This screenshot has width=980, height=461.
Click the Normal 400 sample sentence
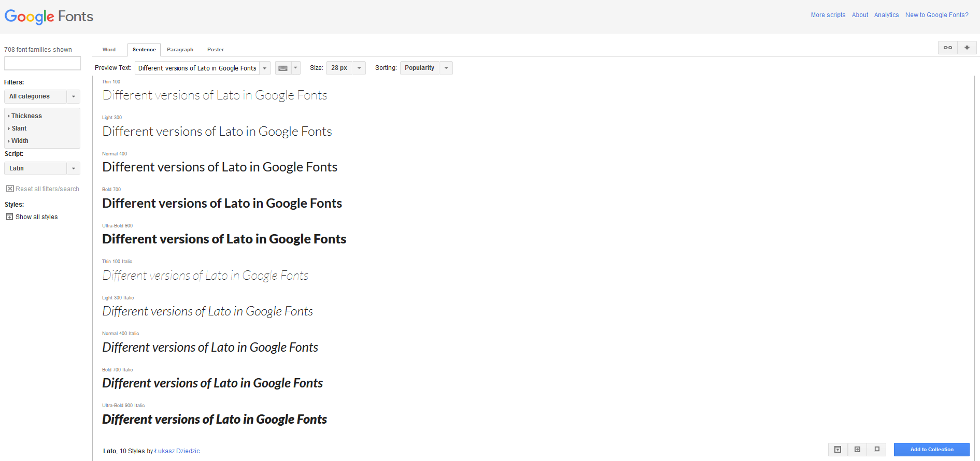[x=220, y=167]
